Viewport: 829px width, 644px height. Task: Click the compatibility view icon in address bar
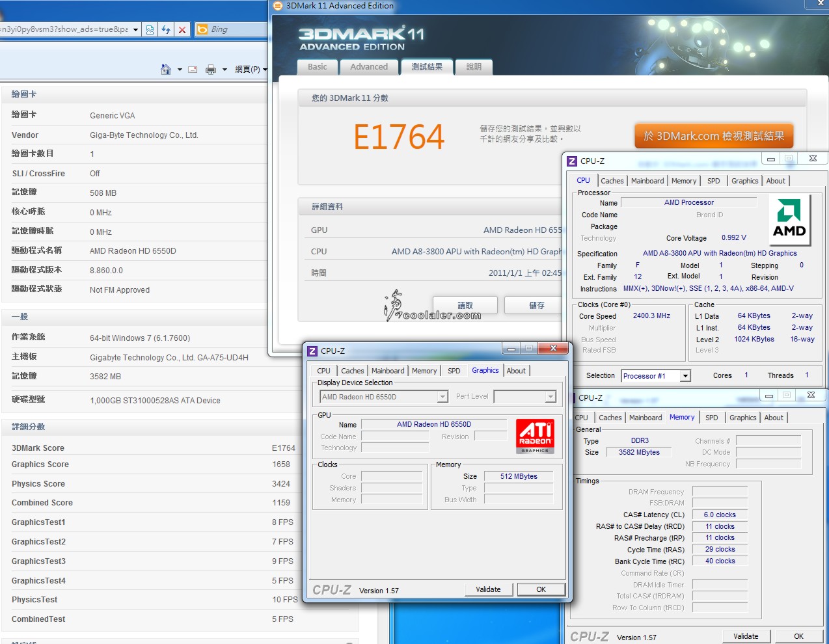click(150, 29)
